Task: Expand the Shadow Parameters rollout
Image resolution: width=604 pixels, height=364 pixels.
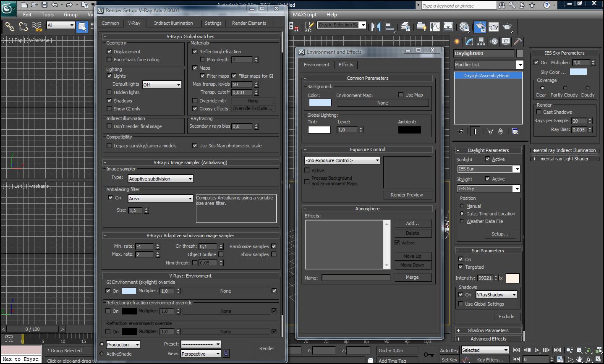Action: (x=488, y=330)
